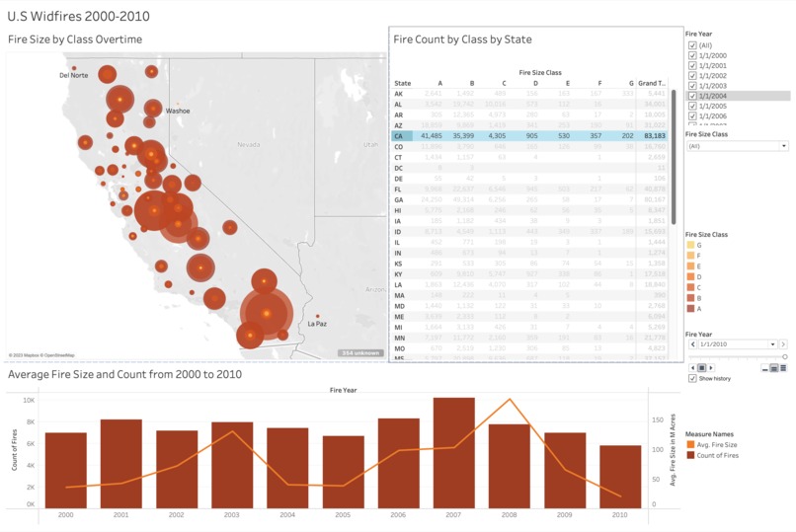Stop the Fire Year playback

701,368
